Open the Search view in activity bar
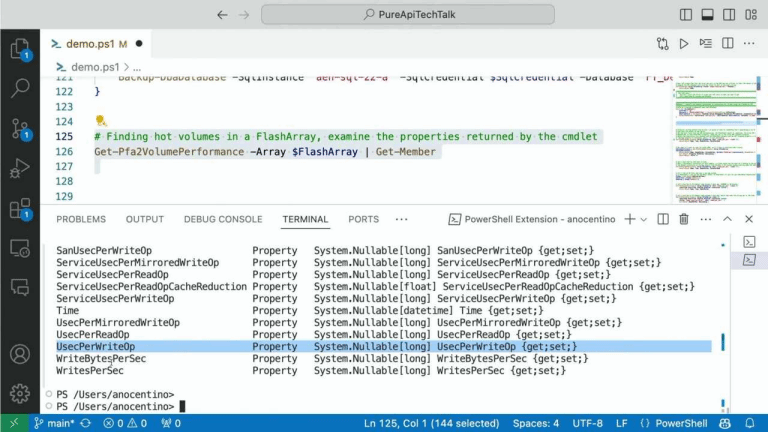Image resolution: width=768 pixels, height=432 pixels. [20, 88]
